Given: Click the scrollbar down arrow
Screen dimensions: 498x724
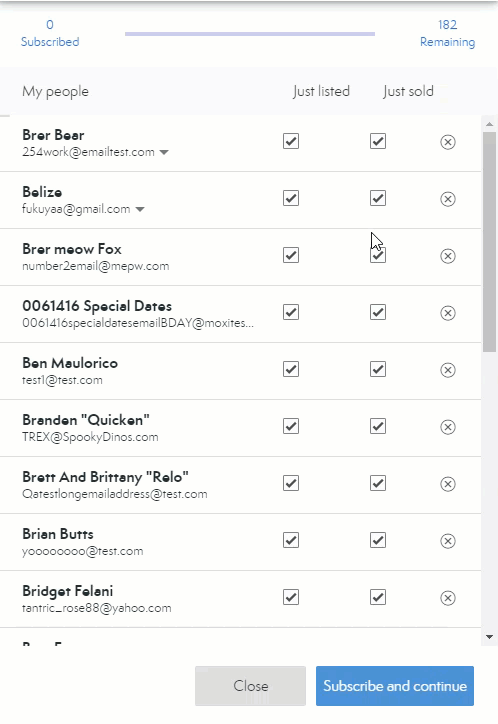Looking at the screenshot, I should coord(490,637).
